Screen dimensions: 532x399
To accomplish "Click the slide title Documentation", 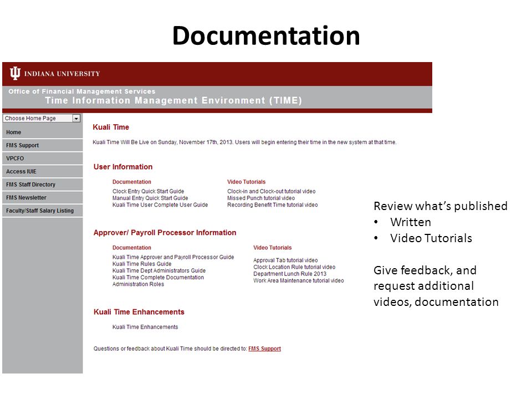I will [x=266, y=35].
